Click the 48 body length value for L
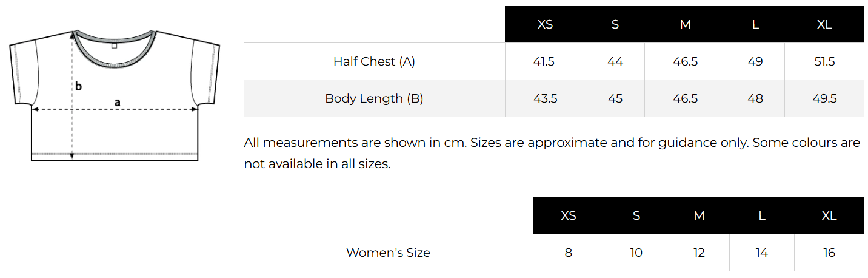The height and width of the screenshot is (278, 868). pyautogui.click(x=755, y=98)
